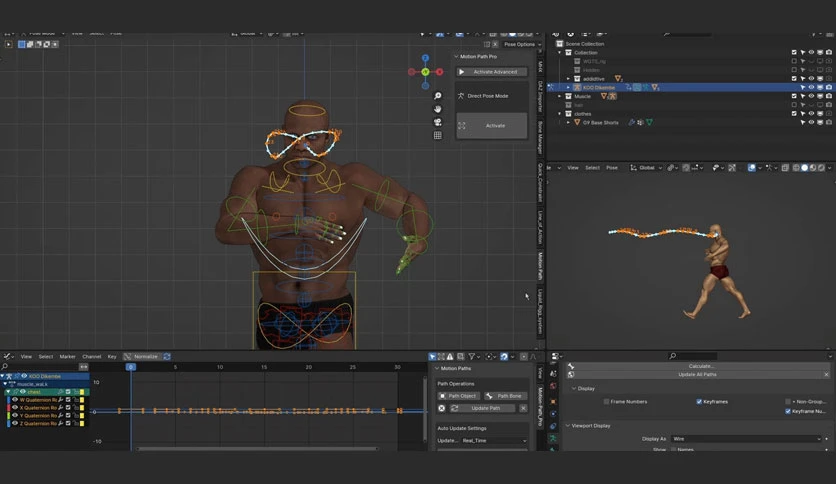The image size is (836, 484).
Task: Open the Display As Wire dropdown
Action: click(746, 439)
